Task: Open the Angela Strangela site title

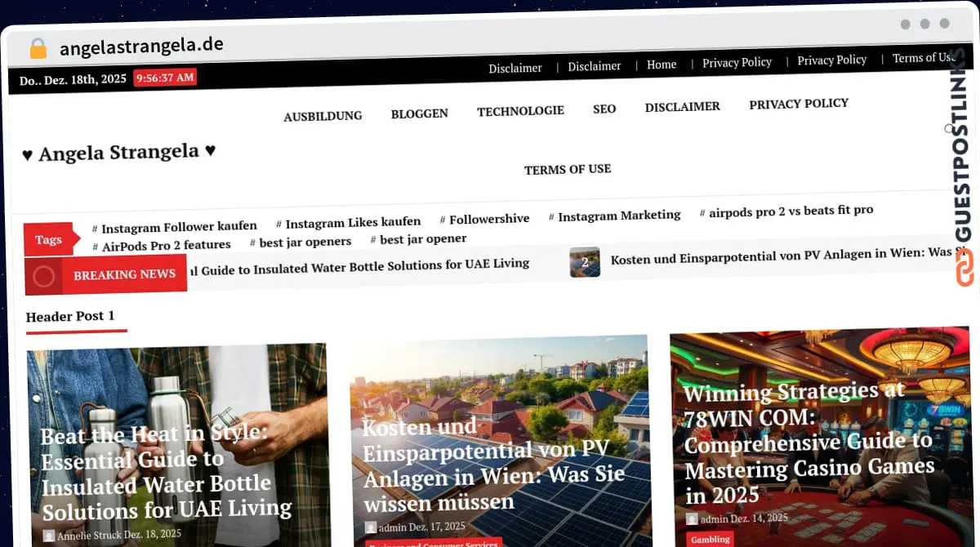Action: pyautogui.click(x=119, y=153)
